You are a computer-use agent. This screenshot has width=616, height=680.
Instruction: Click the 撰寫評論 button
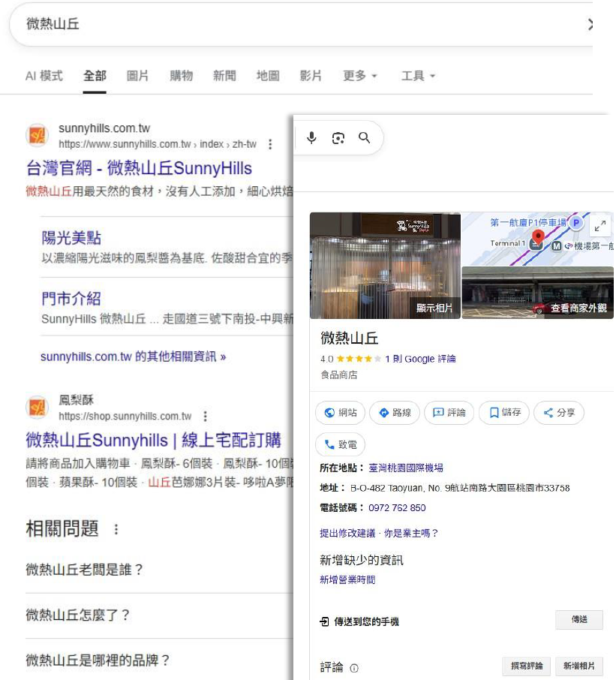coord(527,666)
